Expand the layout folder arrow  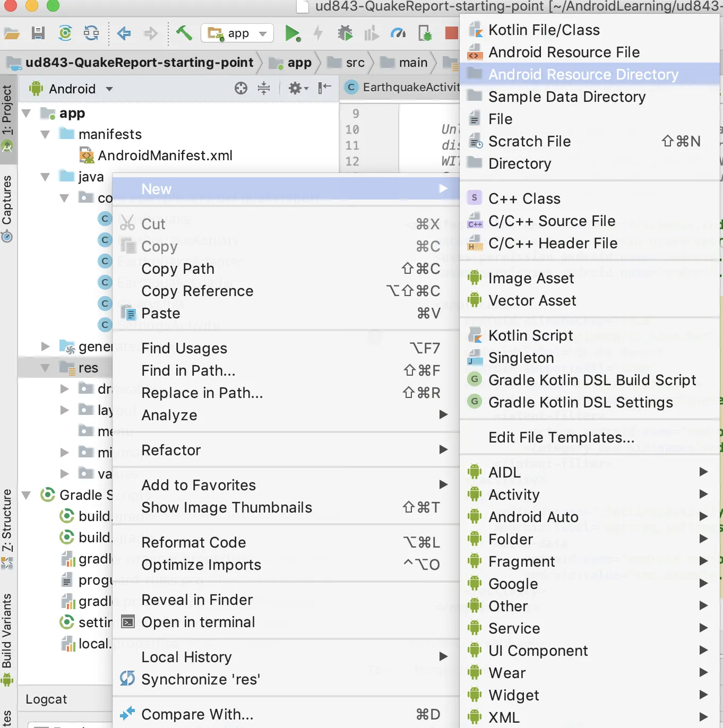(x=65, y=410)
